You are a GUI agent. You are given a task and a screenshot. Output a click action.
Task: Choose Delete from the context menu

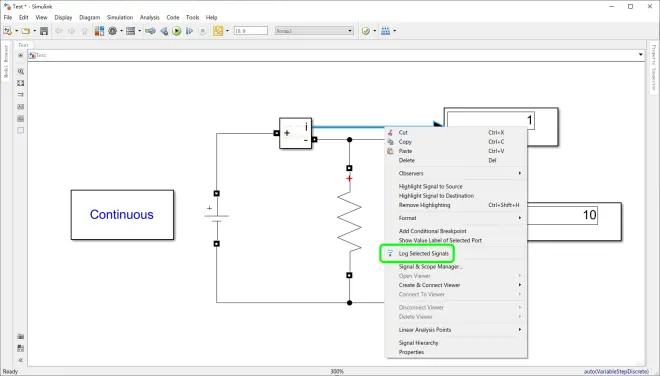pos(456,160)
